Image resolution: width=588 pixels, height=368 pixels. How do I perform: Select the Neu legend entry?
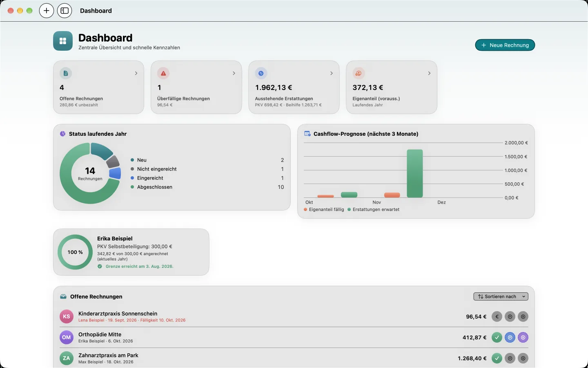[207, 160]
